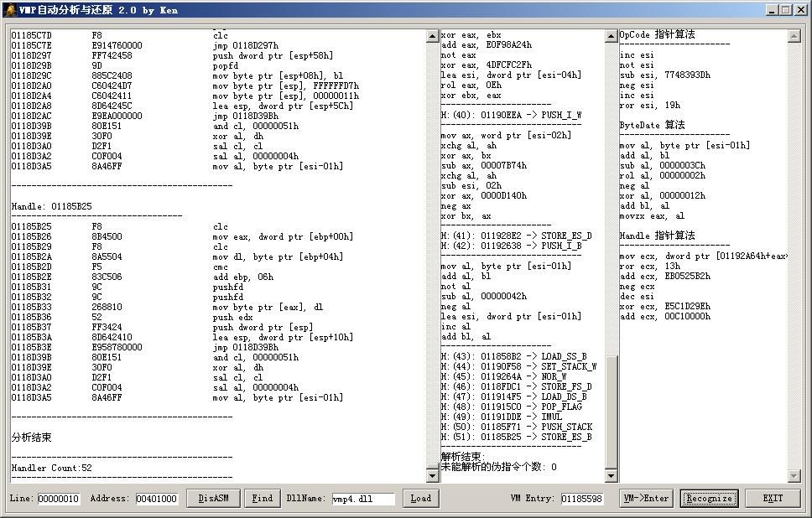
Task: Click up arrow of algorithm pane scrollbar
Action: tap(794, 36)
